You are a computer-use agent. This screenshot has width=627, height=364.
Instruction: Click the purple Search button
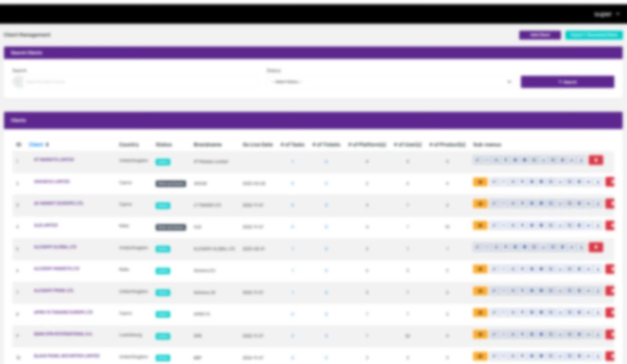tap(567, 82)
